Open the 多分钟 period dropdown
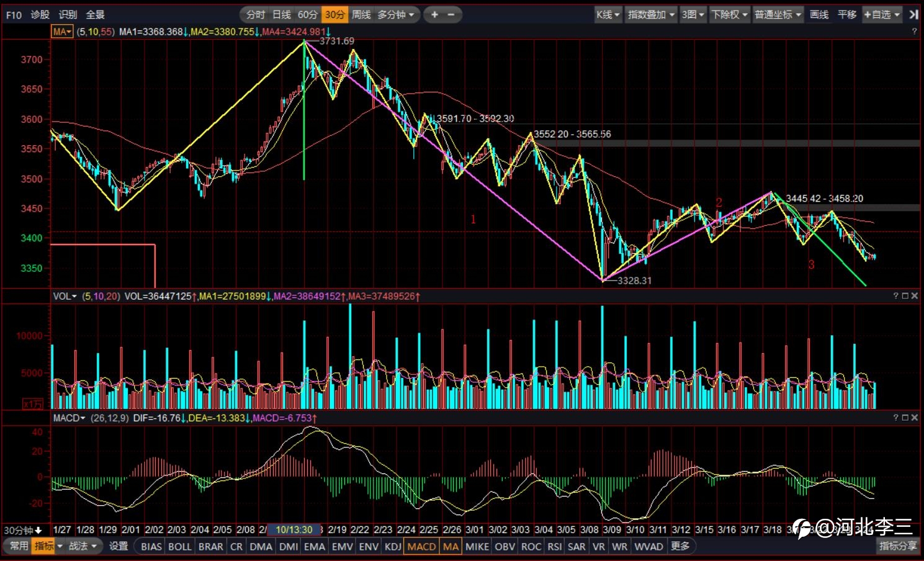The image size is (924, 561). (396, 14)
